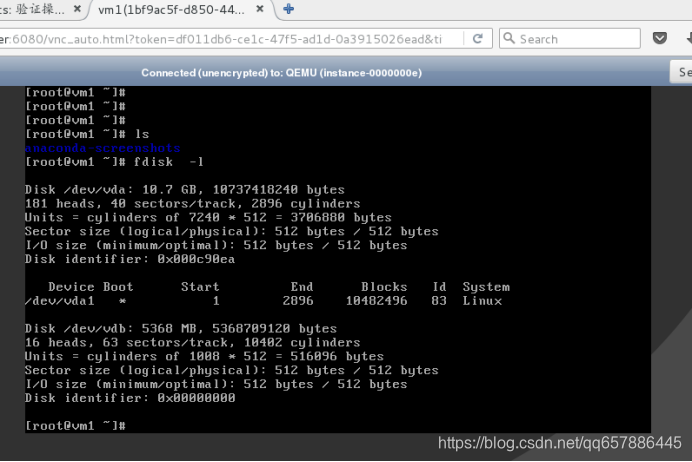The width and height of the screenshot is (692, 462).
Task: Click the Blocks value 10482496
Action: pyautogui.click(x=376, y=301)
